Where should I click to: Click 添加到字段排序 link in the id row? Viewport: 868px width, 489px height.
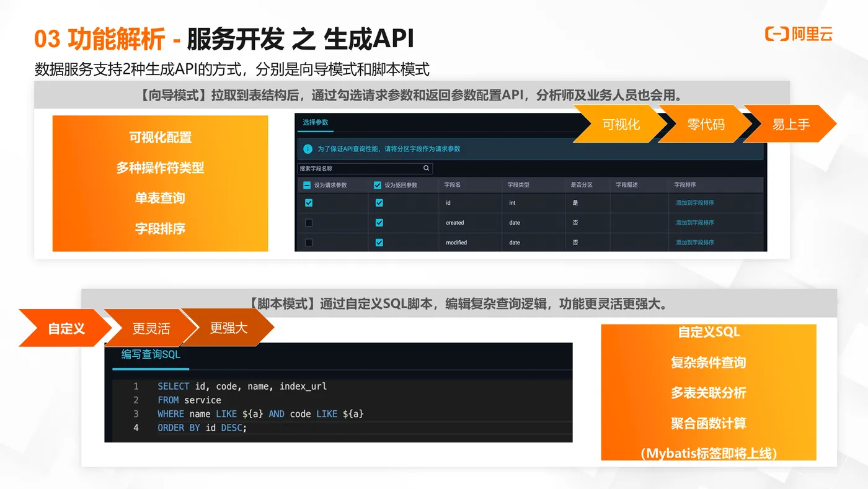point(695,203)
